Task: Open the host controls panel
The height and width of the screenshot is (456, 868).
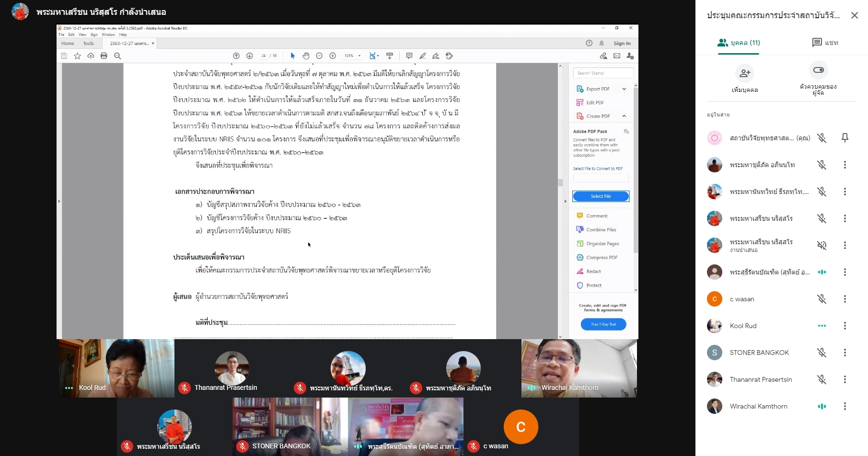Action: click(x=818, y=70)
